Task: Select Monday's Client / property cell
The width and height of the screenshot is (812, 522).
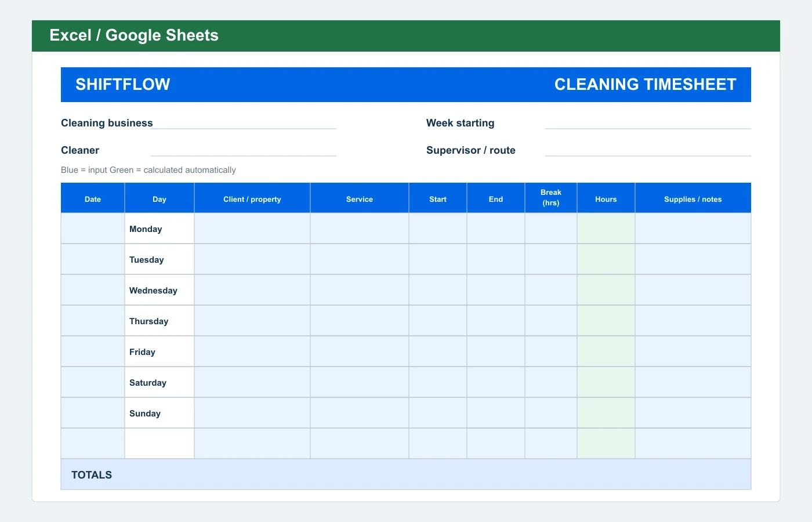Action: point(252,229)
